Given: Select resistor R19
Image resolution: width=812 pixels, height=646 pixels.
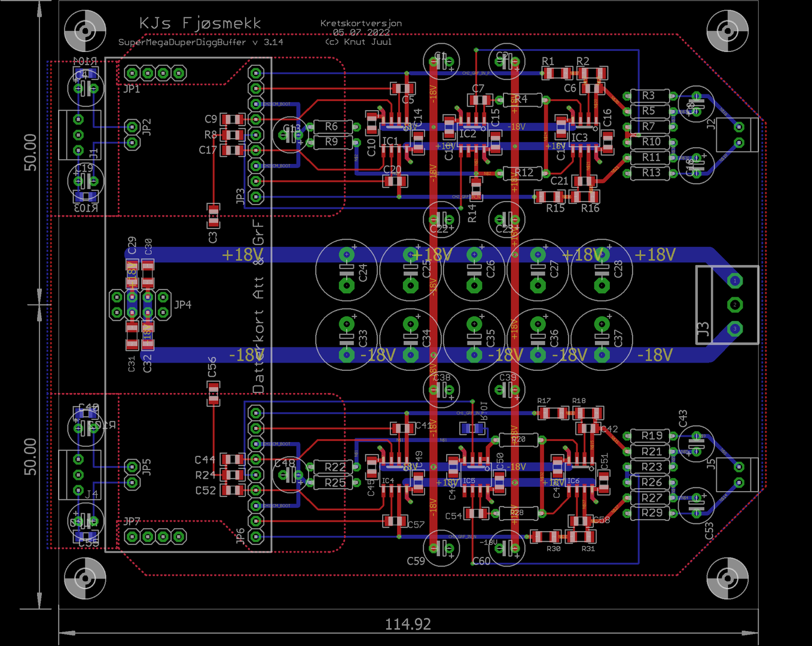Looking at the screenshot, I should tap(651, 436).
